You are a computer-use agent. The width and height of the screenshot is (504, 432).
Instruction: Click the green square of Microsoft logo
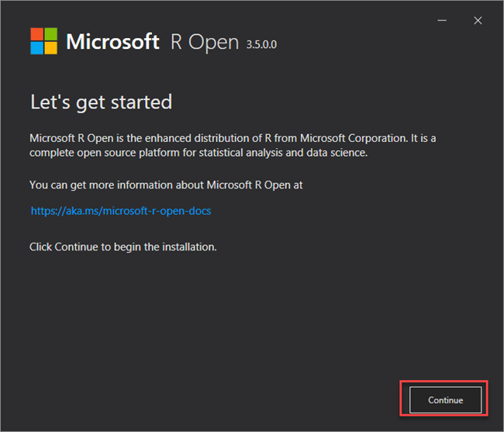(x=50, y=34)
